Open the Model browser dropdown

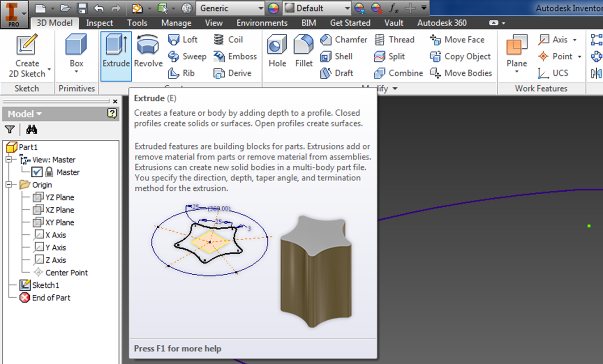coord(25,114)
